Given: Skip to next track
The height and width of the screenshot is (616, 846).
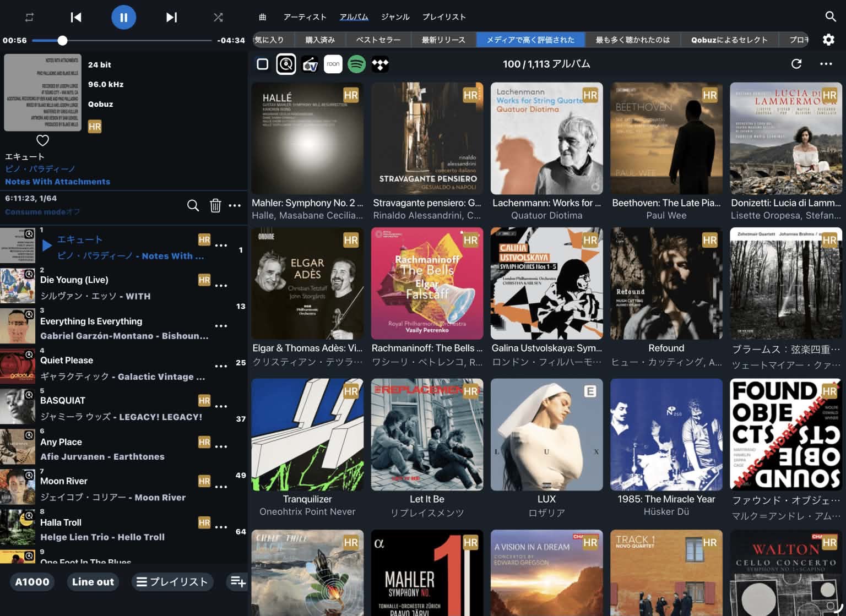Looking at the screenshot, I should tap(171, 17).
